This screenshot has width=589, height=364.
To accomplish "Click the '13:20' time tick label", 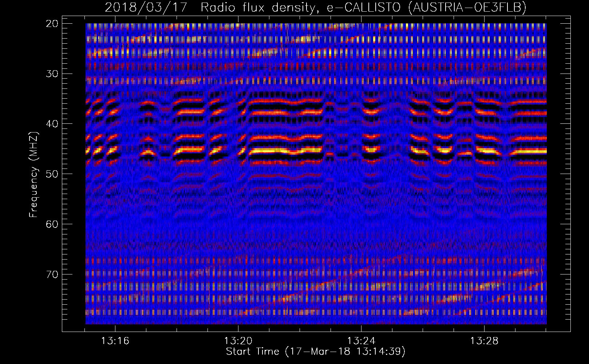I will 238,341.
